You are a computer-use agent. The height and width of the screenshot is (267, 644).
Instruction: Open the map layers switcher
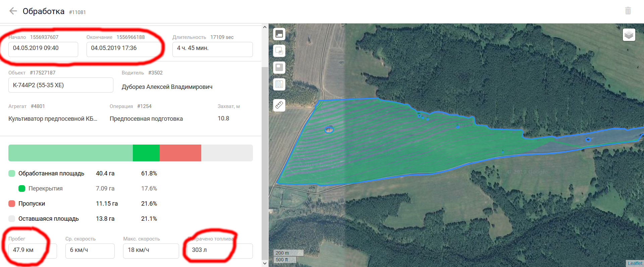coord(629,35)
